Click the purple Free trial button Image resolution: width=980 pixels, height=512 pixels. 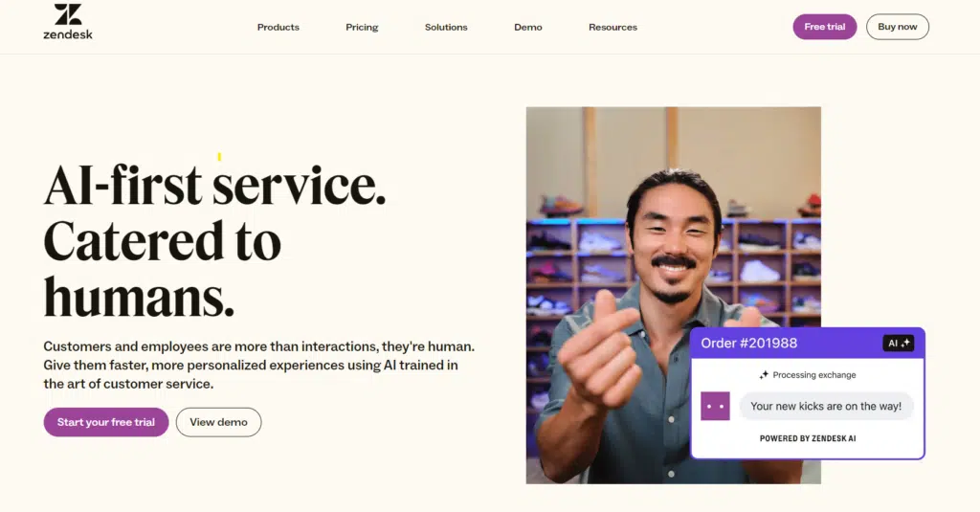click(824, 27)
